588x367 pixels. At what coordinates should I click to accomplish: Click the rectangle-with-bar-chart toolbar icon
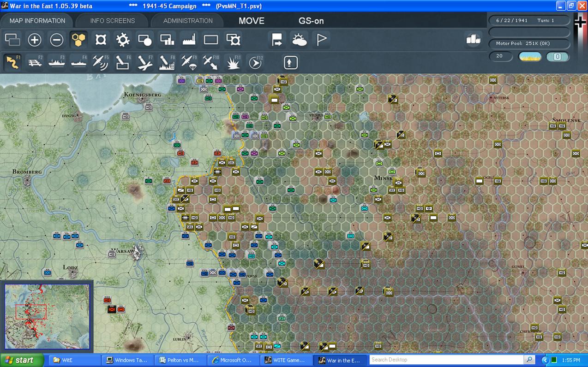pos(167,40)
